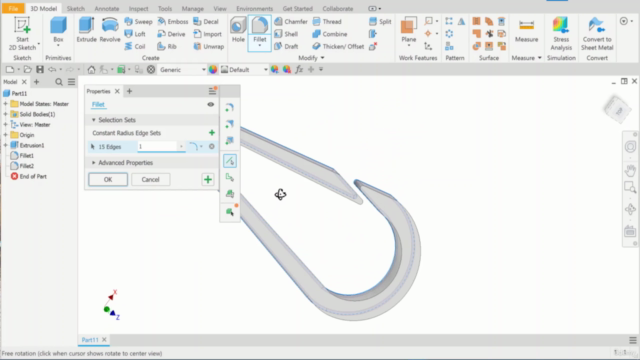
Task: Select the Combine tool
Action: [330, 34]
